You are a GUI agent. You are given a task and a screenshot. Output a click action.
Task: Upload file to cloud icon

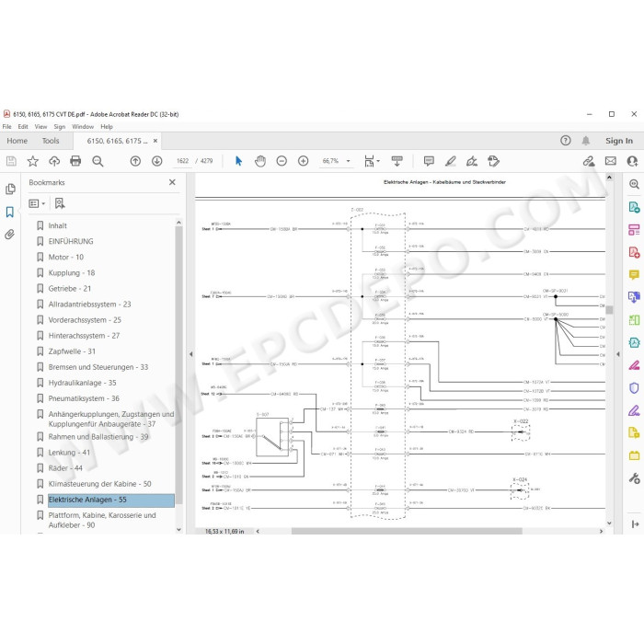point(54,161)
